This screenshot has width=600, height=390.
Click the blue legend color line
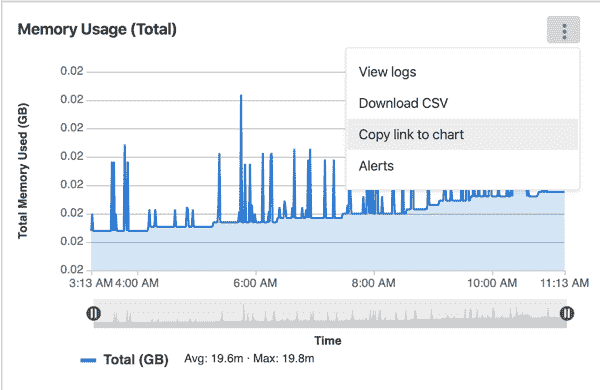(88, 360)
